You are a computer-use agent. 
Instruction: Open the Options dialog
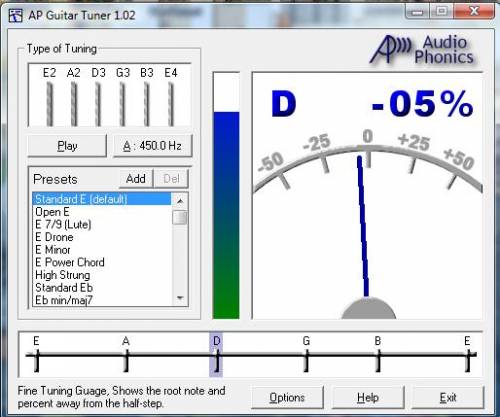pos(287,397)
